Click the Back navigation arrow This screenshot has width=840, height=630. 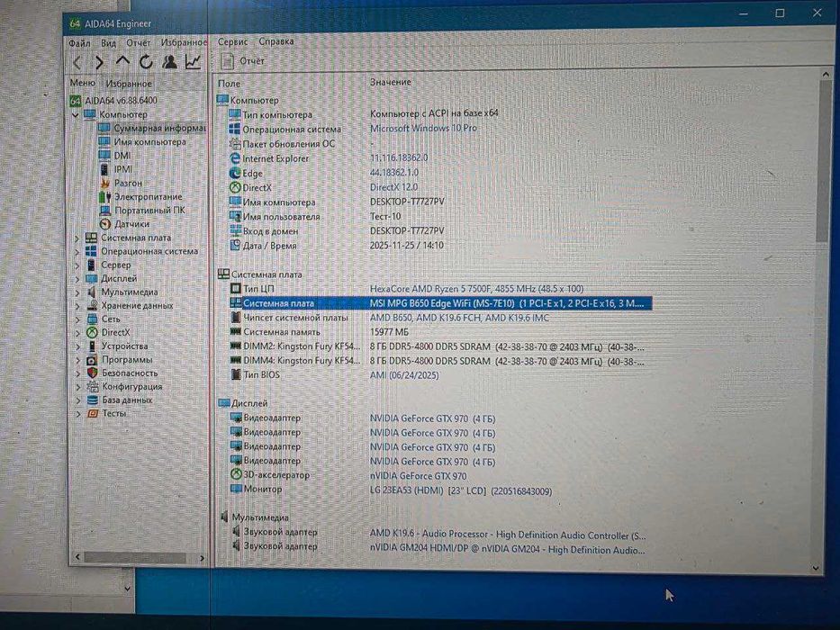[x=77, y=63]
